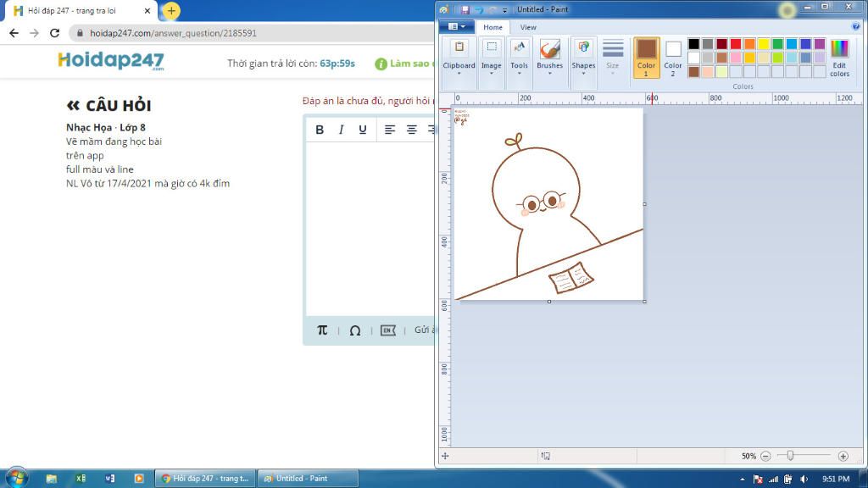Expand the Shapes group dropdown
868x488 pixels.
pyautogui.click(x=583, y=73)
